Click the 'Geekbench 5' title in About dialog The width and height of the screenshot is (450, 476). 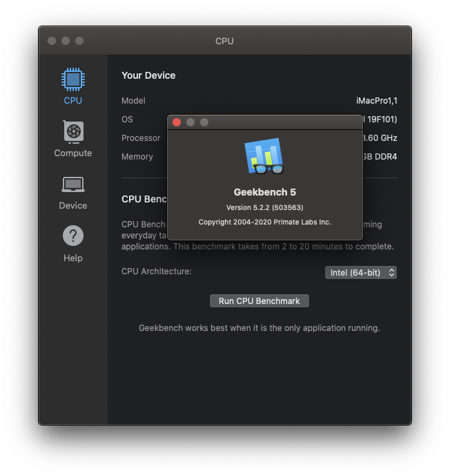[x=265, y=192]
